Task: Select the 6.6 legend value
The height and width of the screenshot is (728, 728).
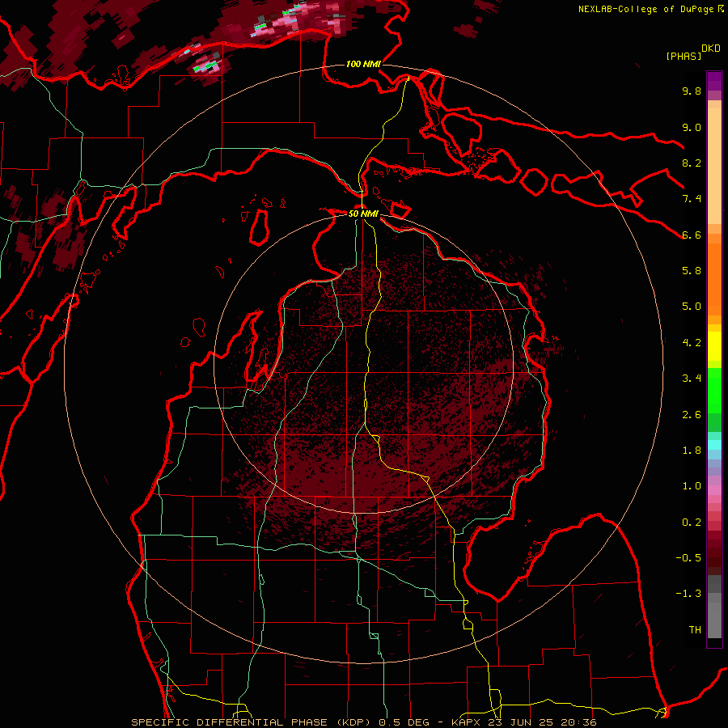Action: coord(692,235)
